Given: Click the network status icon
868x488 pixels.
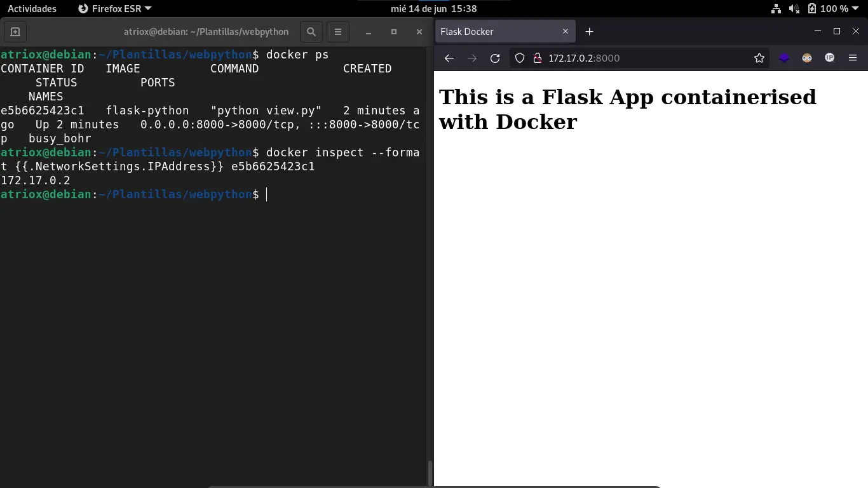Looking at the screenshot, I should point(776,9).
